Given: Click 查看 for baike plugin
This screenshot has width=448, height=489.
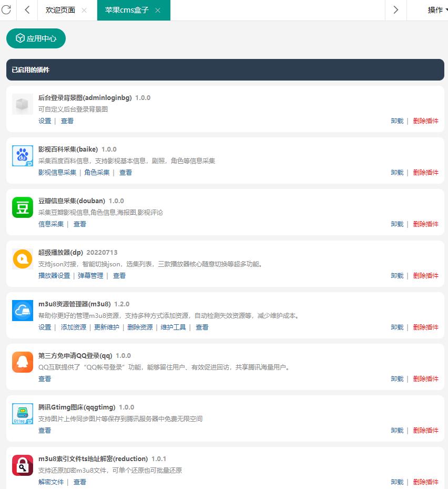Looking at the screenshot, I should point(126,173).
